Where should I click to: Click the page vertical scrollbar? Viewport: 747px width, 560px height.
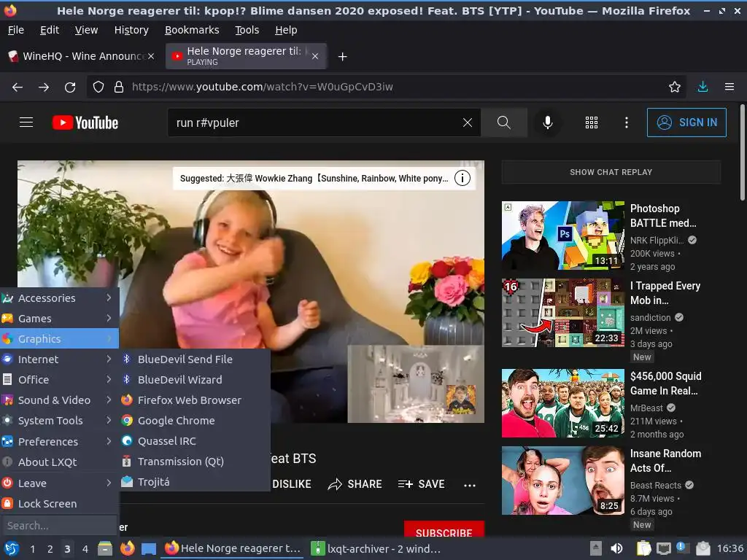click(x=742, y=152)
